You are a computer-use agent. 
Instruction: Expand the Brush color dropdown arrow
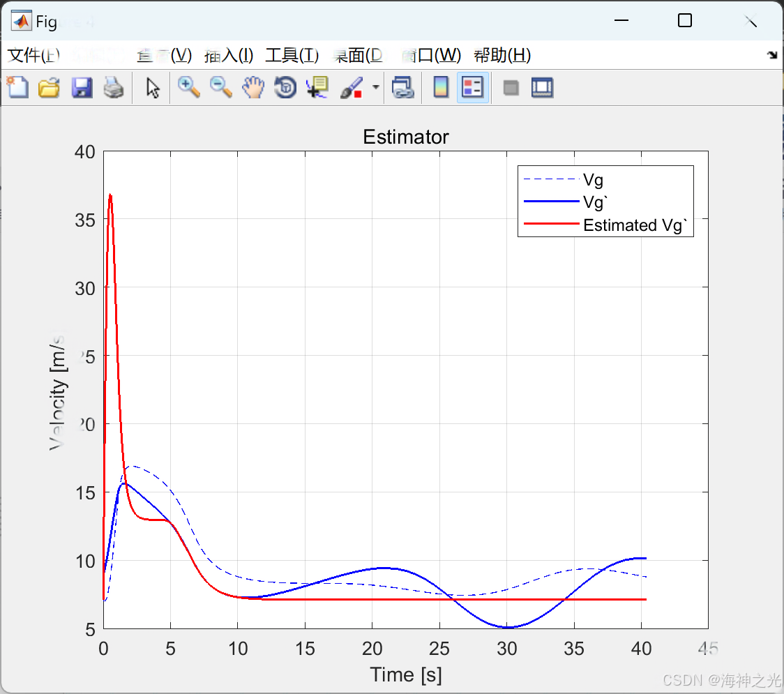[375, 87]
